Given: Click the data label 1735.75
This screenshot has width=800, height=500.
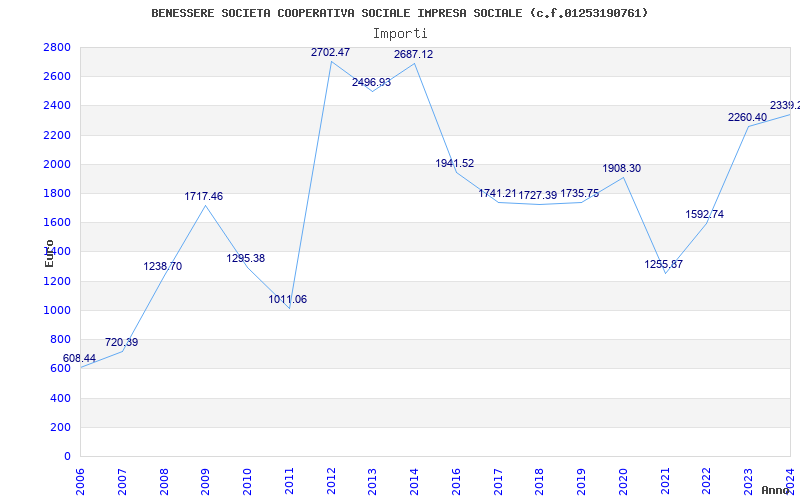Looking at the screenshot, I should [x=580, y=193].
